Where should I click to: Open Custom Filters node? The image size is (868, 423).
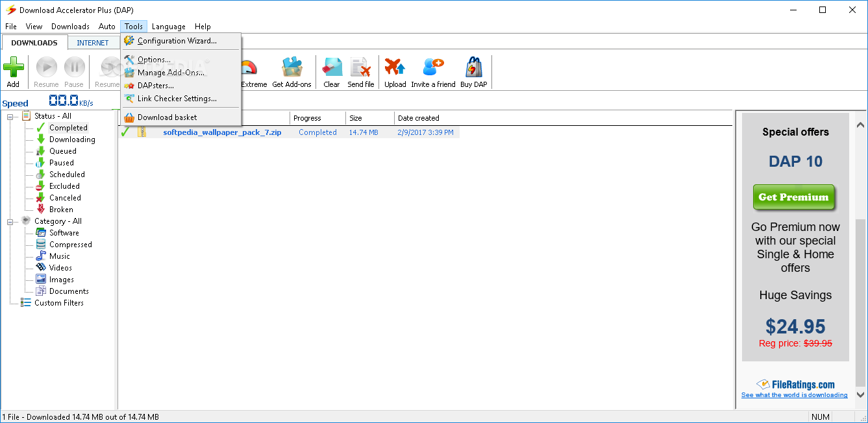pyautogui.click(x=58, y=303)
